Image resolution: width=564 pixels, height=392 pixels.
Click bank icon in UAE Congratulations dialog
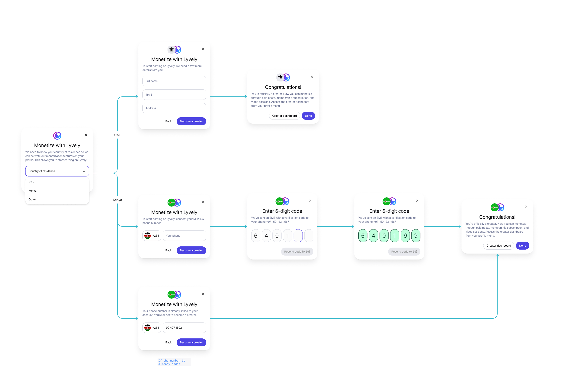click(280, 77)
